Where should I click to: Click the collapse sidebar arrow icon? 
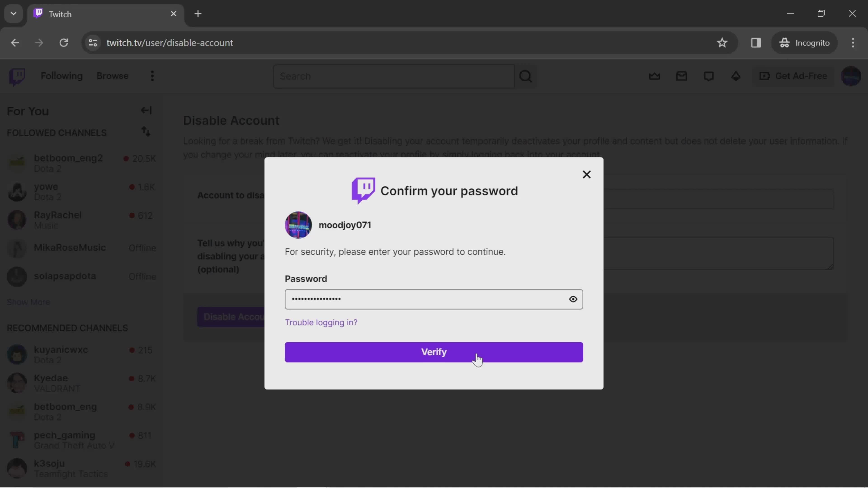point(146,110)
